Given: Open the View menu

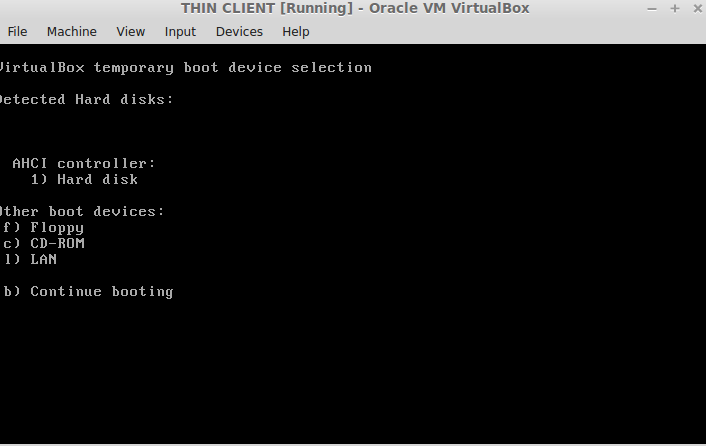Looking at the screenshot, I should (131, 32).
